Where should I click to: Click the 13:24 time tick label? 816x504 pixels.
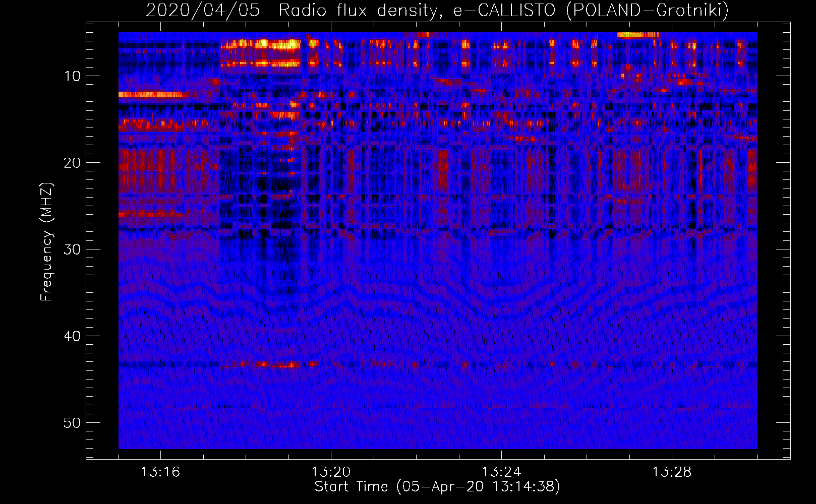pyautogui.click(x=501, y=472)
